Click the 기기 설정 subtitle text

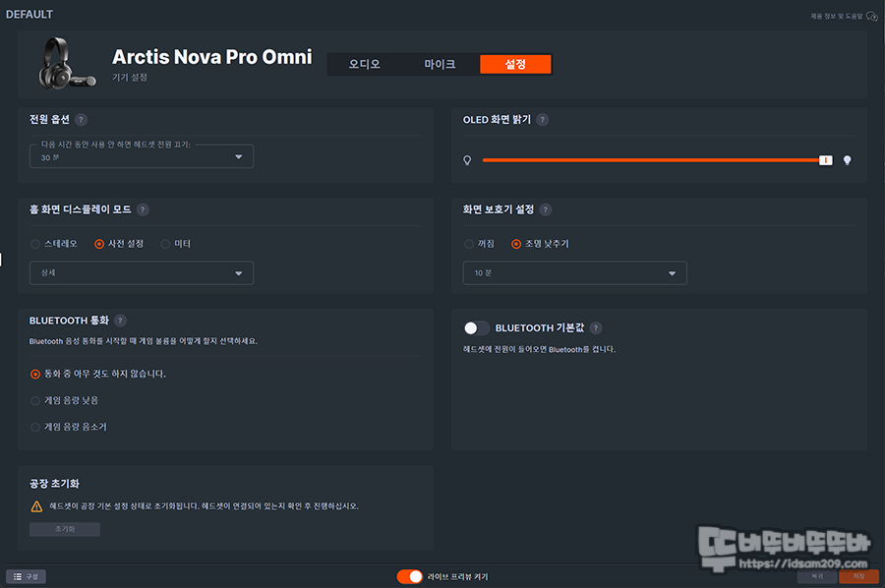[129, 78]
